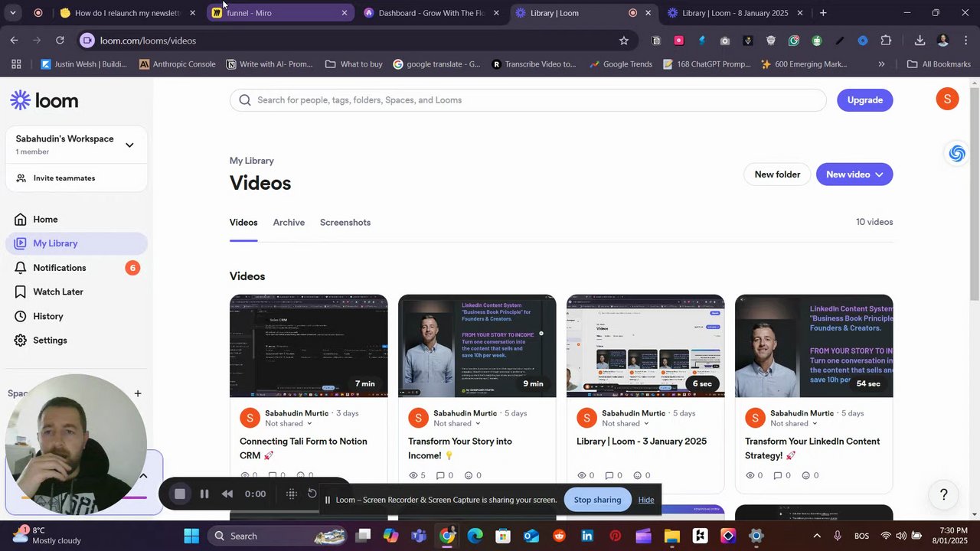Open Chrome Downloads

[920, 41]
